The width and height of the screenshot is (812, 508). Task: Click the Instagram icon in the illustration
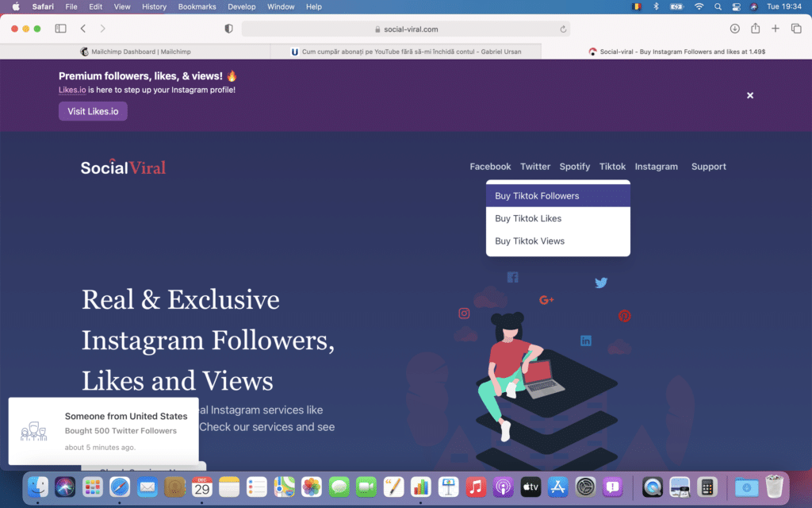click(464, 313)
